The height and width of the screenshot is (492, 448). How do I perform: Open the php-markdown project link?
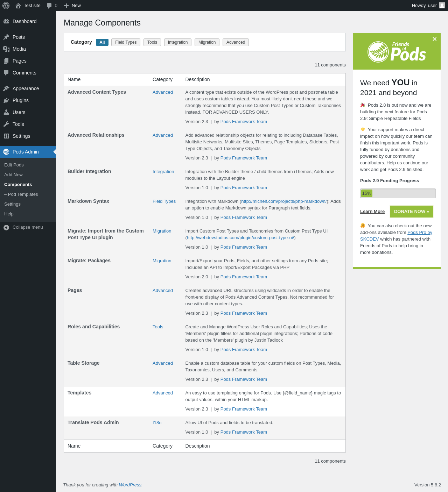284,201
